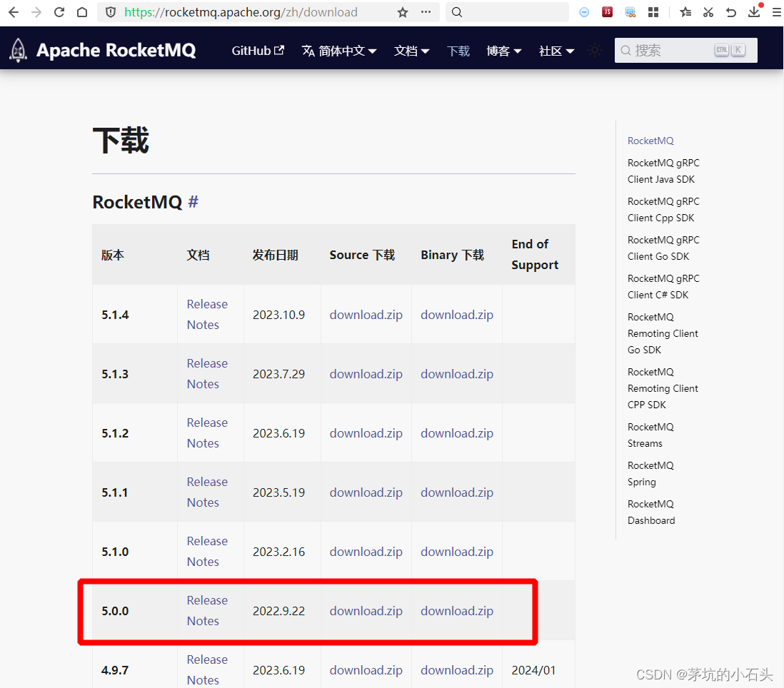Image resolution: width=784 pixels, height=688 pixels.
Task: Click the bookmark star in the address bar
Action: click(402, 12)
